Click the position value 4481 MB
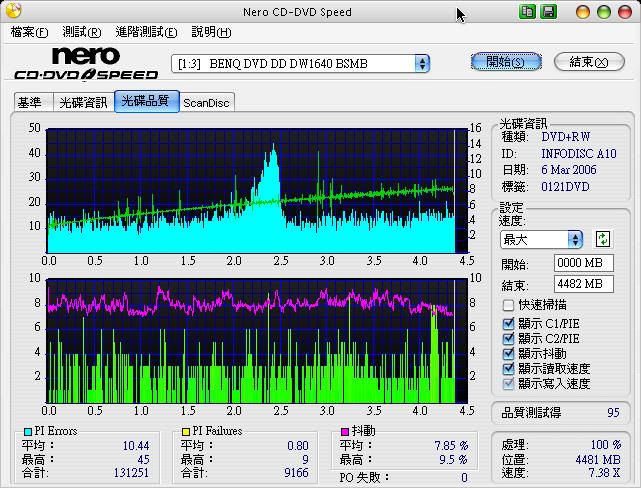Screen dimensions: 641x488 [x=598, y=460]
